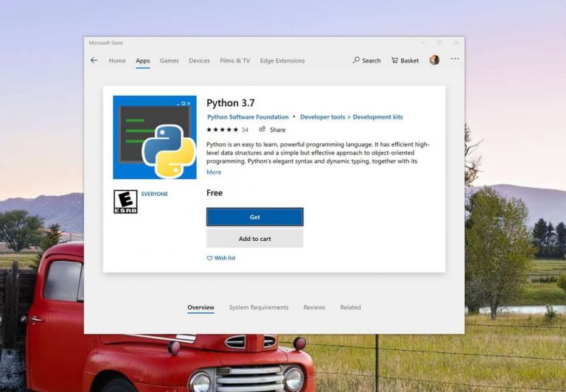This screenshot has height=392, width=566.
Task: Click the blue Get button
Action: 255,217
